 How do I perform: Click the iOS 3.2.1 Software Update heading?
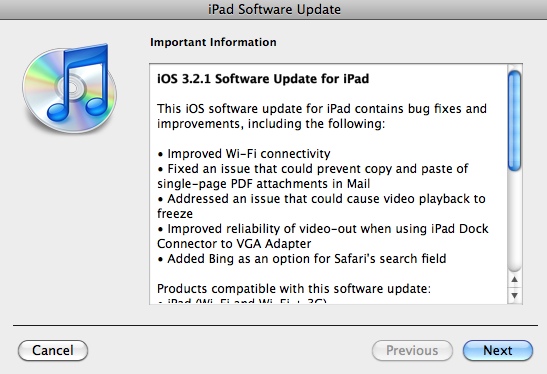coord(263,78)
